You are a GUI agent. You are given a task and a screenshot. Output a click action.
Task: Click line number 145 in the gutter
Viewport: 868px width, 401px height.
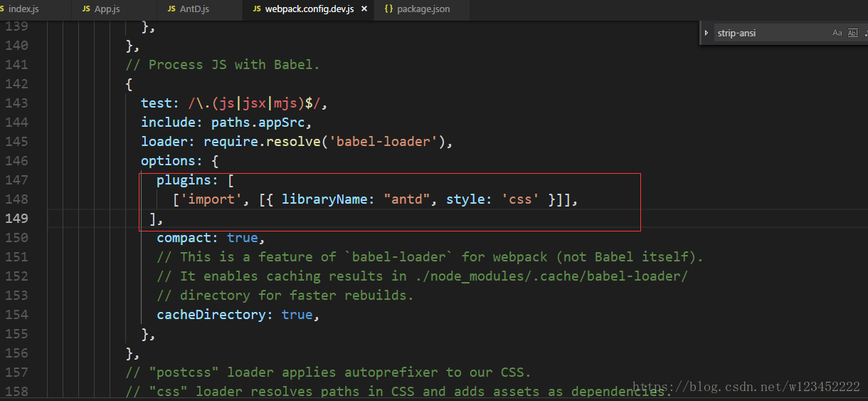16,142
